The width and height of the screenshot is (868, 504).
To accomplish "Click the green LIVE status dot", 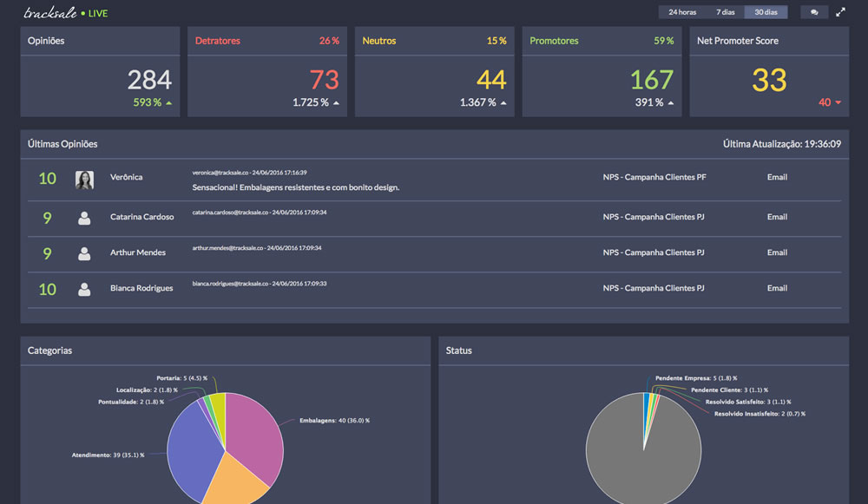I will click(x=83, y=13).
